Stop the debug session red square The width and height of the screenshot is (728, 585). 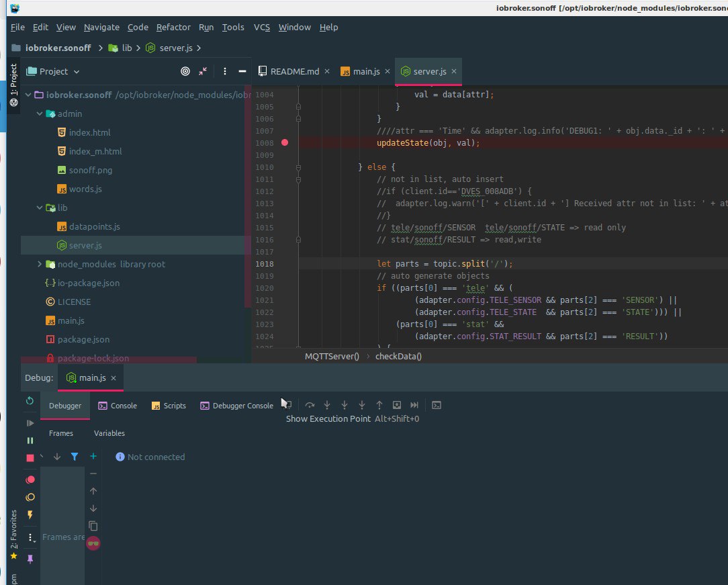pos(30,458)
